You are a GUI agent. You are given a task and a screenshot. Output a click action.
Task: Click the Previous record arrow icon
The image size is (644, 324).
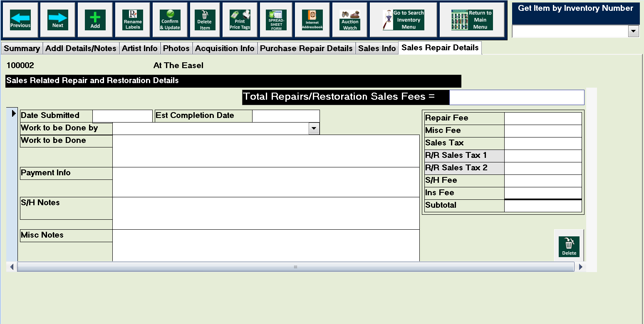point(20,20)
